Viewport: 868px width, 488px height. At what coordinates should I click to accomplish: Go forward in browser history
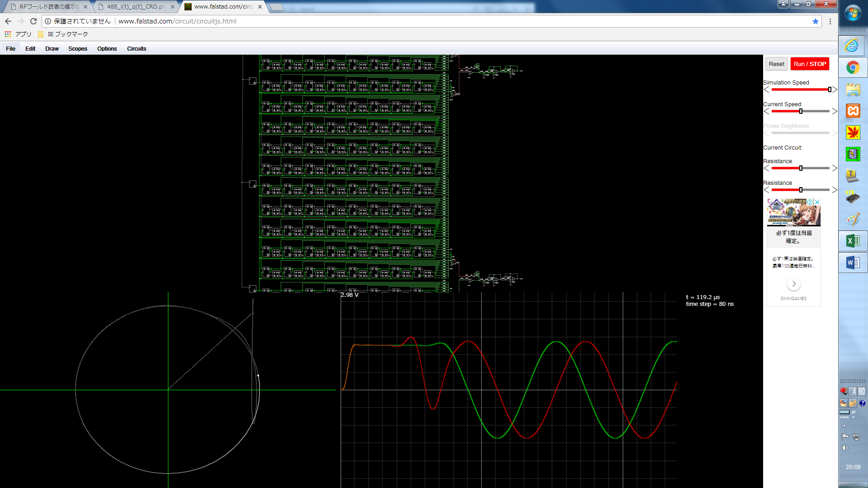[x=21, y=21]
